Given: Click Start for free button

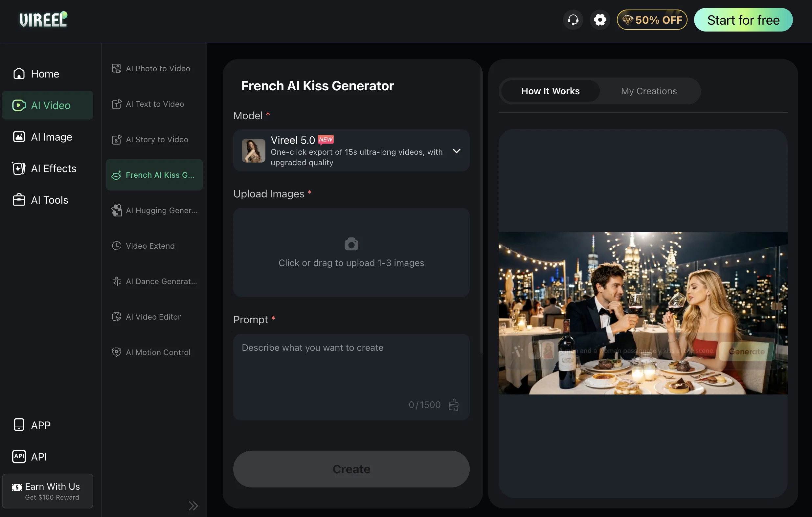Looking at the screenshot, I should (x=743, y=20).
